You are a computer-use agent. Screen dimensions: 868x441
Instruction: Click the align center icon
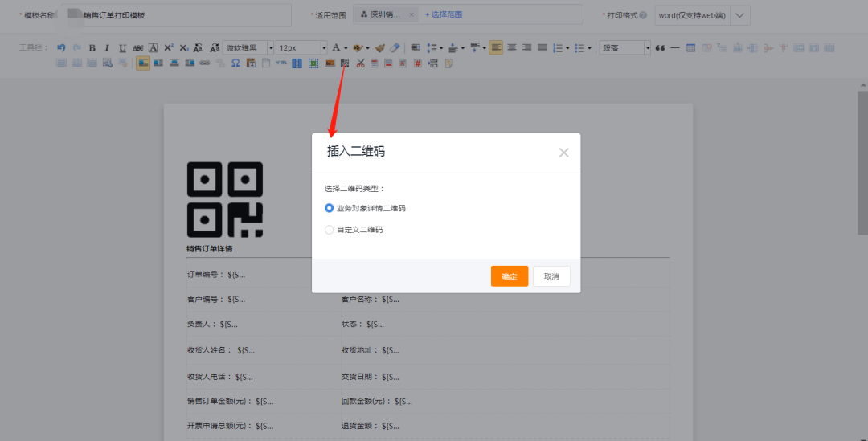point(511,48)
